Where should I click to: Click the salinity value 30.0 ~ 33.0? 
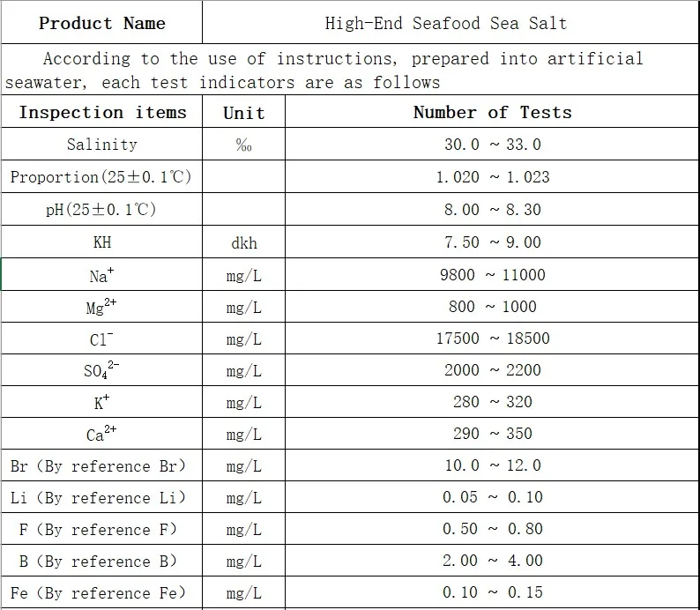pos(492,145)
